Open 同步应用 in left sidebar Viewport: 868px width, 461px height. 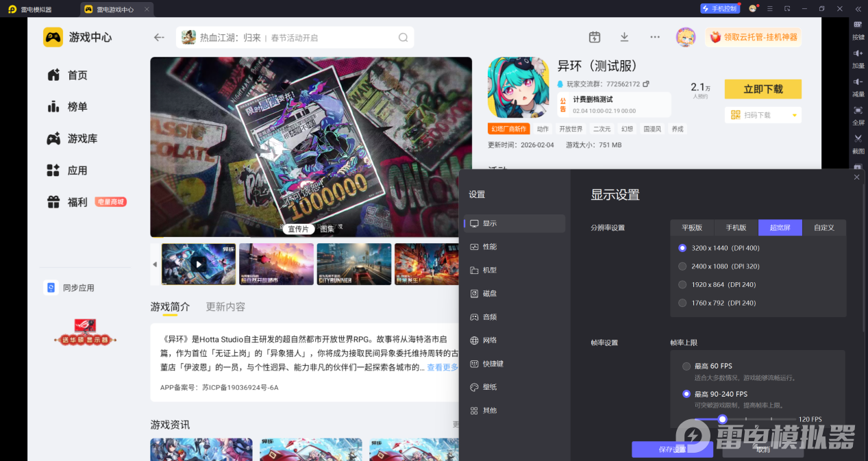coord(70,288)
